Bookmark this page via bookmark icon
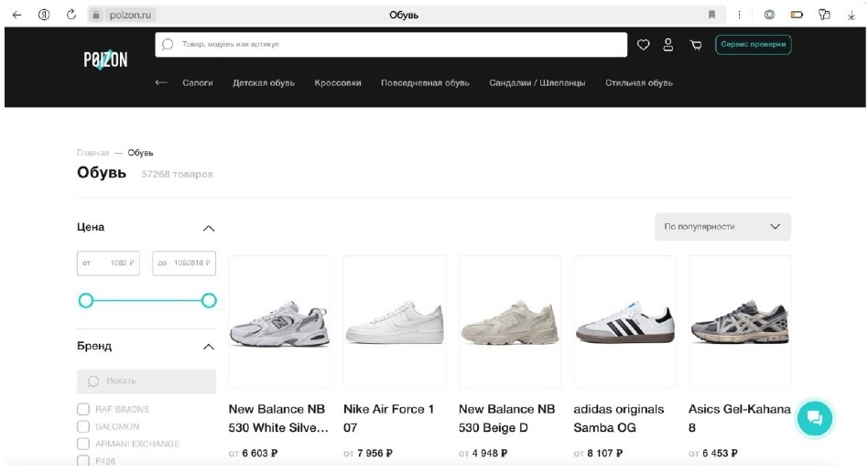This screenshot has height=473, width=868. coord(712,15)
